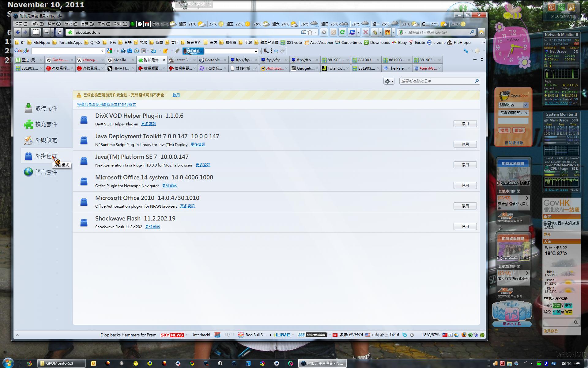
Task: Click the home page icon
Action: (481, 32)
